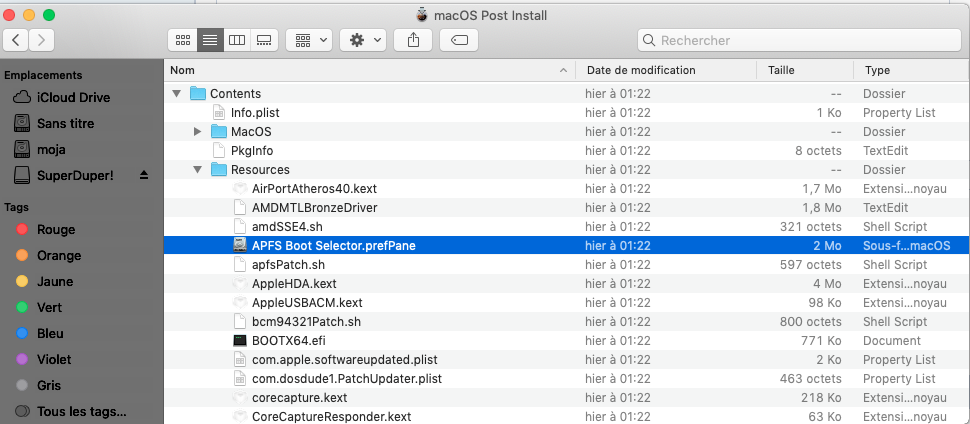Click the Emplacements sidebar heading

[x=43, y=75]
